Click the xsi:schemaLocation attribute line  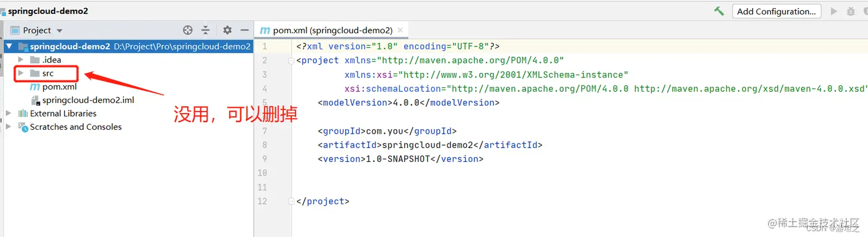point(606,88)
